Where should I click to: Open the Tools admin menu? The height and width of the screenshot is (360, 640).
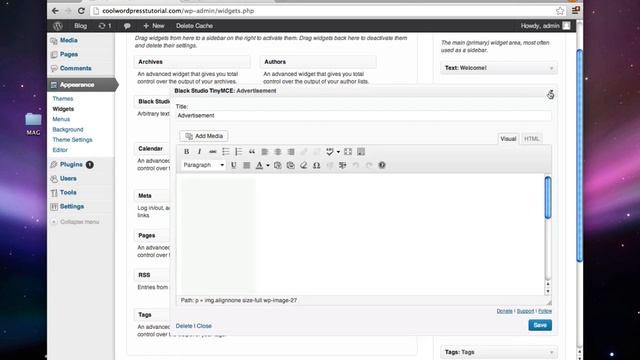click(68, 193)
